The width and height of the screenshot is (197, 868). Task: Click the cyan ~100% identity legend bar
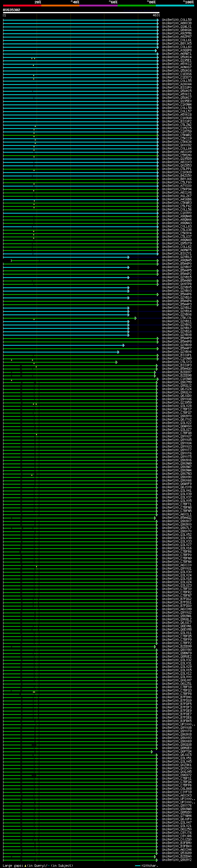pos(175,6)
